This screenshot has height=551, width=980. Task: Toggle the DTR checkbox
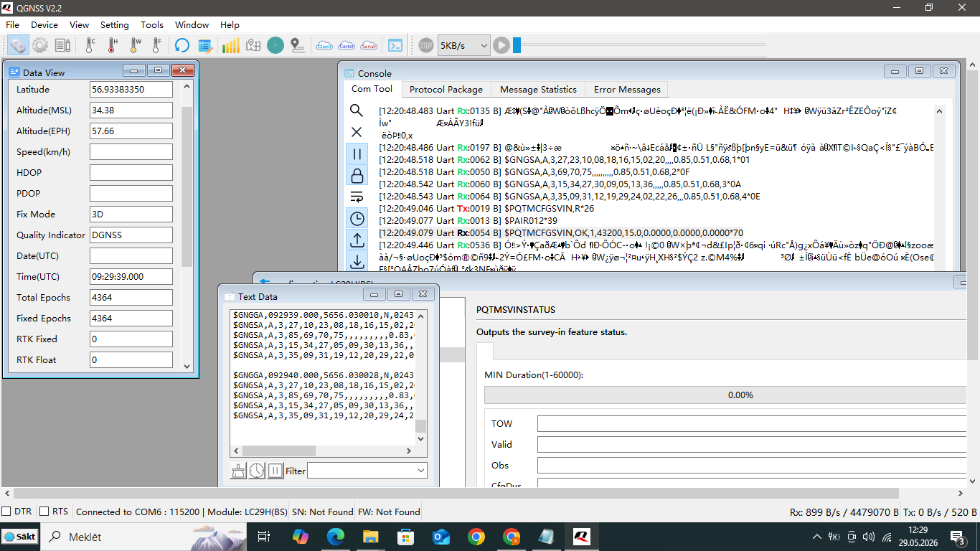click(x=6, y=512)
